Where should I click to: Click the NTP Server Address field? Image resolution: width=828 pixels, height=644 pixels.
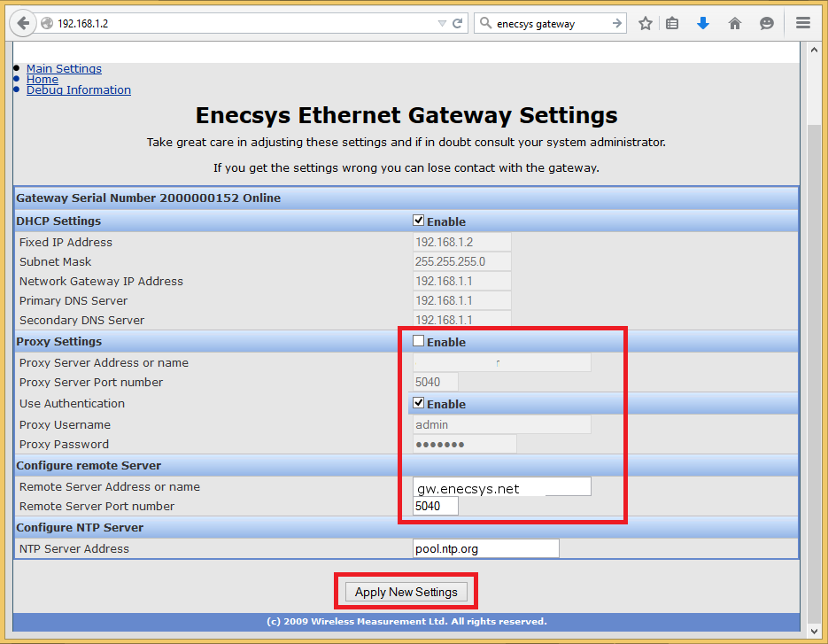click(486, 548)
